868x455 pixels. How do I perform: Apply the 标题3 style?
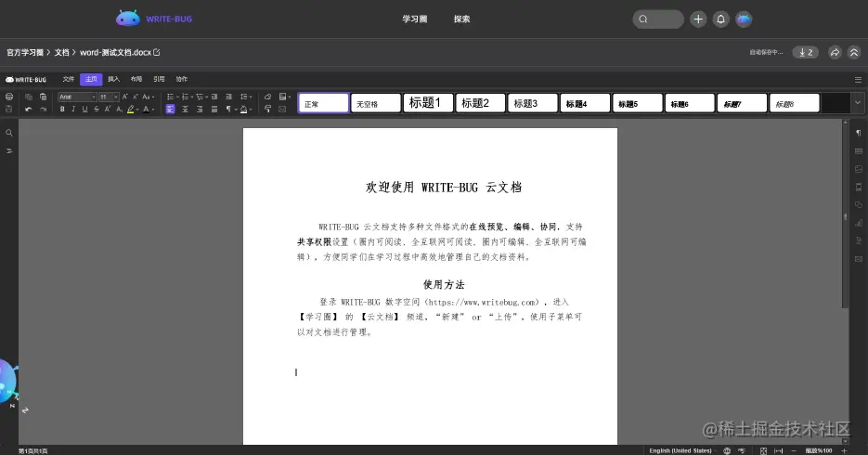[533, 103]
